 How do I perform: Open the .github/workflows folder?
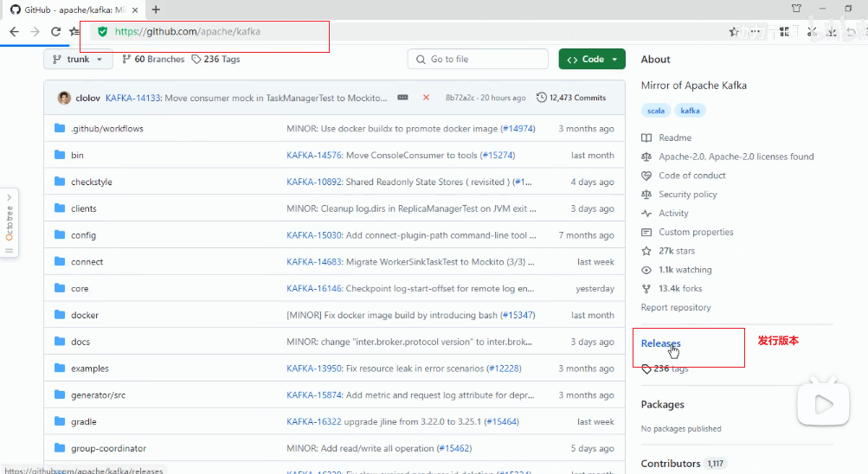pyautogui.click(x=106, y=128)
